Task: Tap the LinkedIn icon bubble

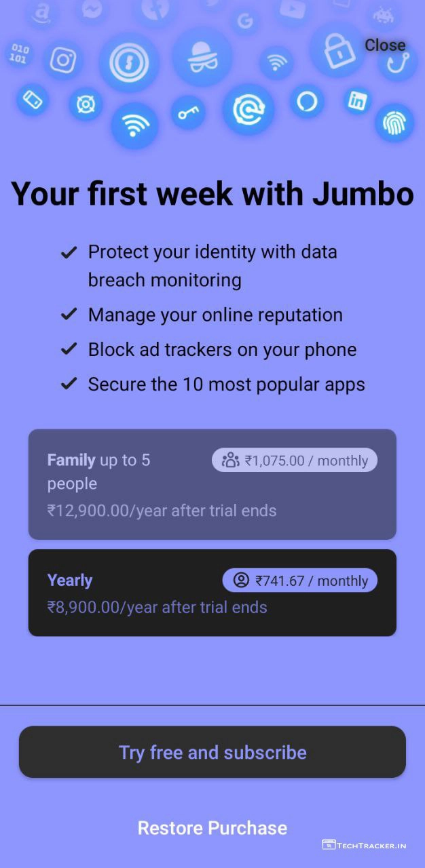Action: (x=357, y=101)
